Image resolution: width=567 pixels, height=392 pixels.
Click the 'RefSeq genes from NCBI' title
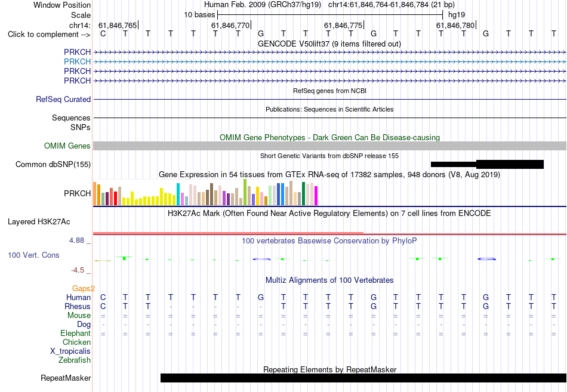329,91
